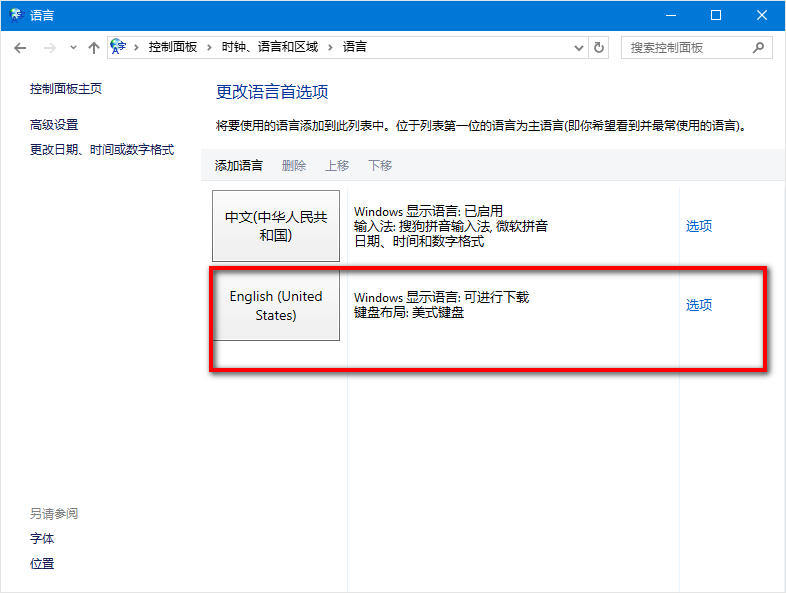Open 选项 for English (United States)

(x=699, y=305)
